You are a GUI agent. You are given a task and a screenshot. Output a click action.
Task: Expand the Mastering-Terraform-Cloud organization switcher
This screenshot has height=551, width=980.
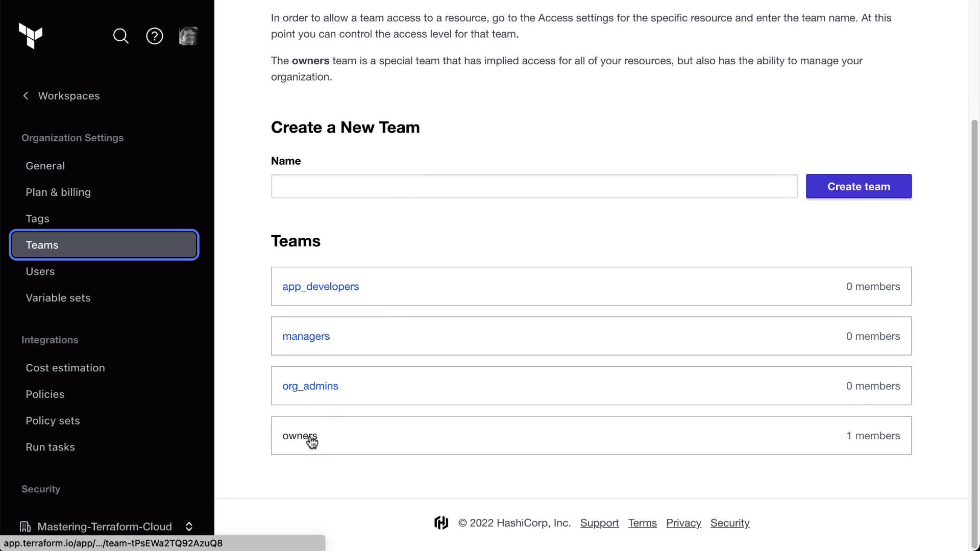click(x=189, y=527)
